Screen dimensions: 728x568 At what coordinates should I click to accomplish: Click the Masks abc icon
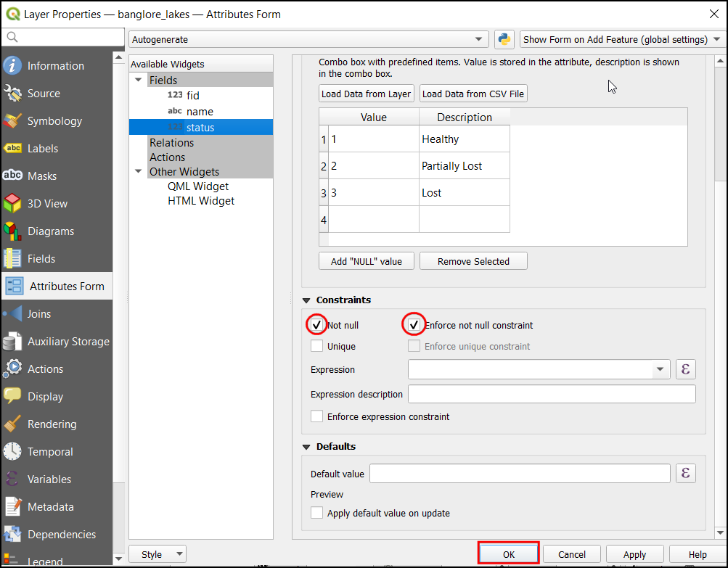tap(12, 176)
